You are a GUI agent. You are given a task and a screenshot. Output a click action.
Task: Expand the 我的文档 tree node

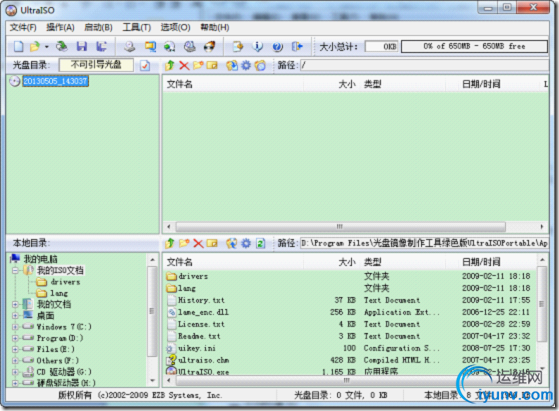15,304
